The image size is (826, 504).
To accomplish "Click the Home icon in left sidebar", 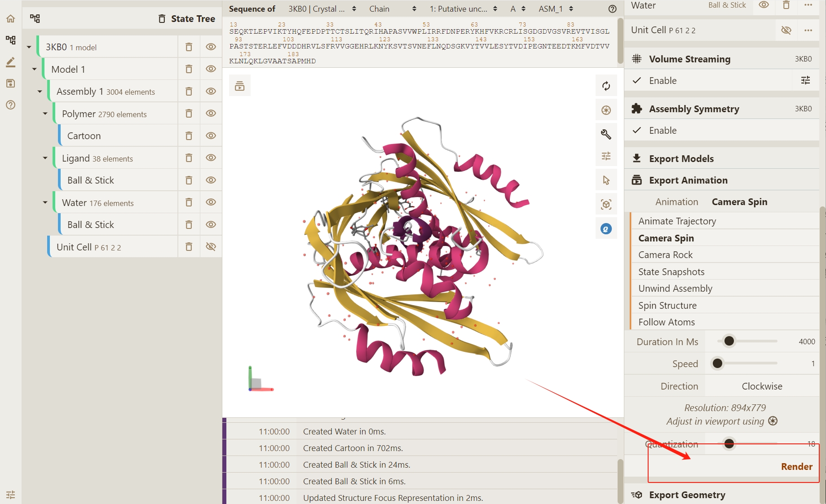I will pyautogui.click(x=11, y=19).
